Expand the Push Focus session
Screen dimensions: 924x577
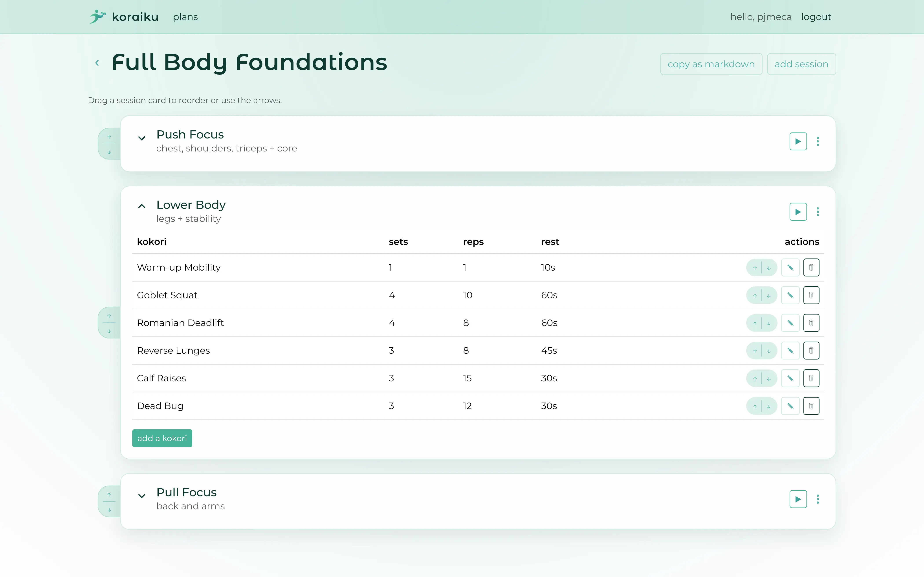coord(142,138)
